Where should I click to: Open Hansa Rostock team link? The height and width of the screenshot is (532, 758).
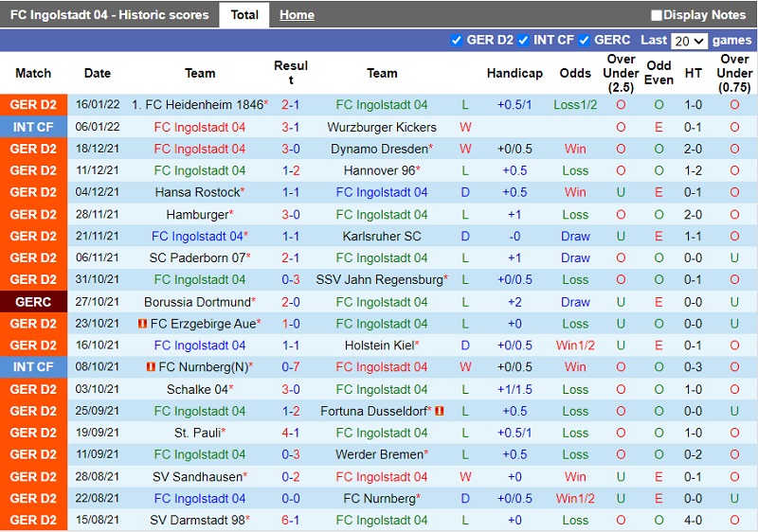pos(197,192)
